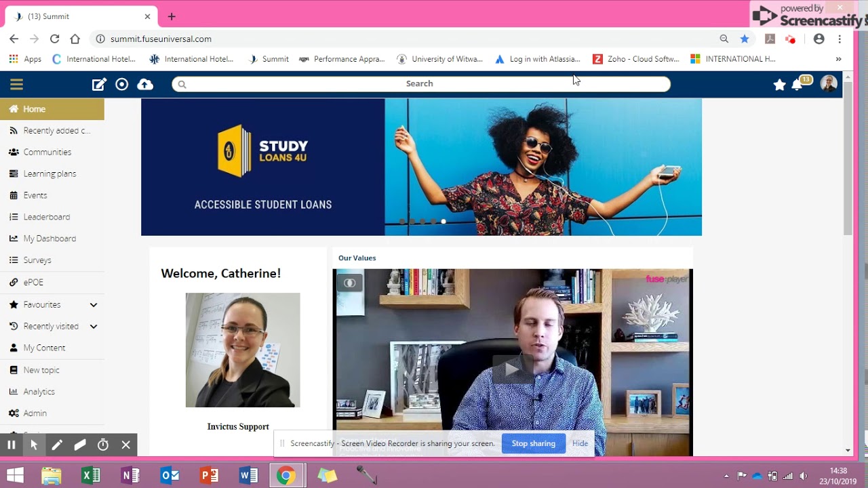
Task: Open PowerPoint from the taskbar
Action: [x=209, y=475]
